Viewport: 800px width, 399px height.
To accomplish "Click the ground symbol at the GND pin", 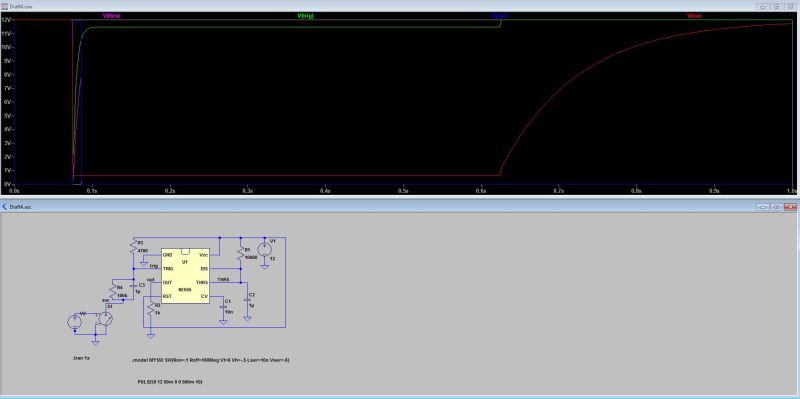I will click(x=145, y=265).
